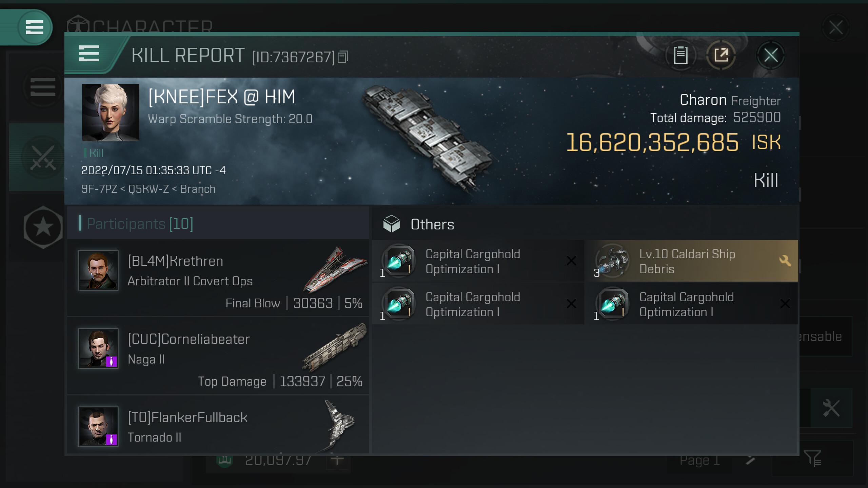
Task: Open the star badge sidebar icon
Action: click(43, 227)
